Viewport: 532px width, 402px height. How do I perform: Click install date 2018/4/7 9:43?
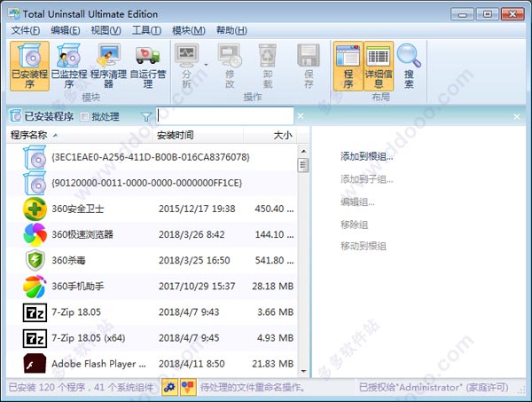pyautogui.click(x=189, y=312)
